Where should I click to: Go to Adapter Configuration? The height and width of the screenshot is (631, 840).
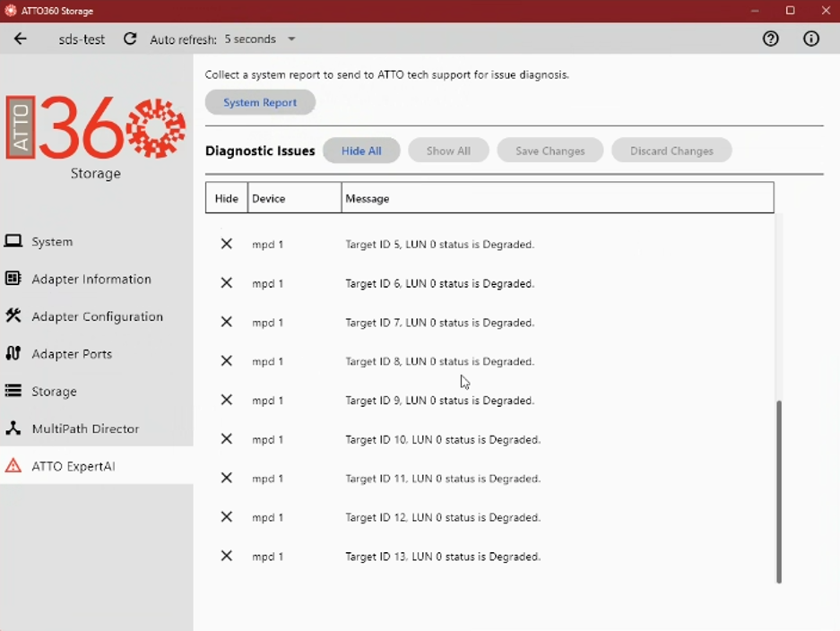[x=97, y=316]
